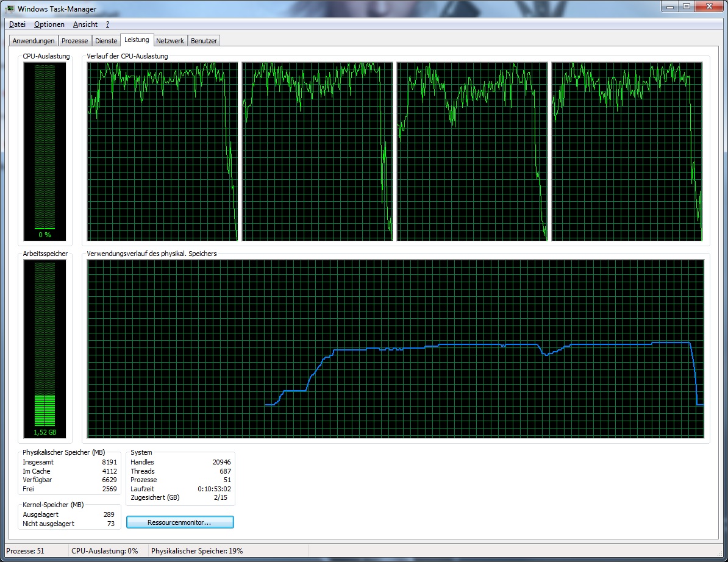Click the Frei value 2569
The width and height of the screenshot is (728, 562).
tap(110, 489)
